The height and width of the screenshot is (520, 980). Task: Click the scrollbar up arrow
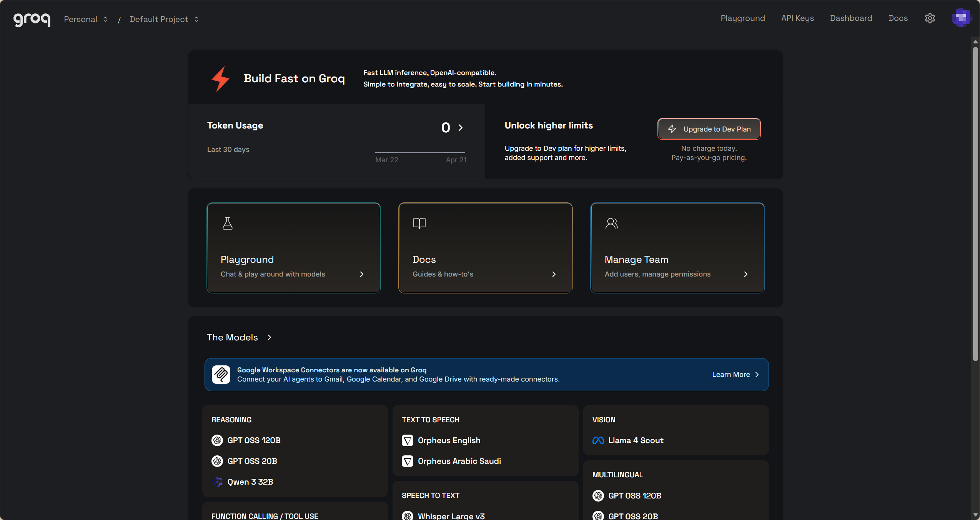[975, 42]
